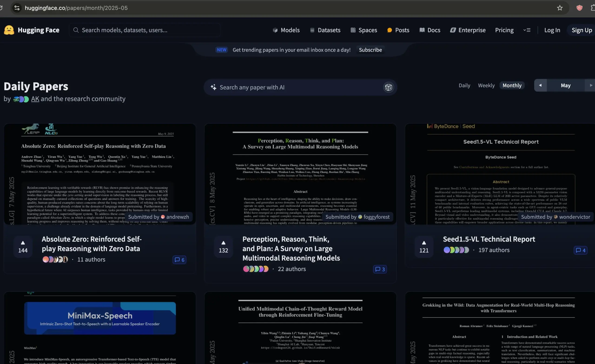The image size is (595, 364).
Task: Open Absolute Zero paper thumbnail
Action: click(100, 174)
